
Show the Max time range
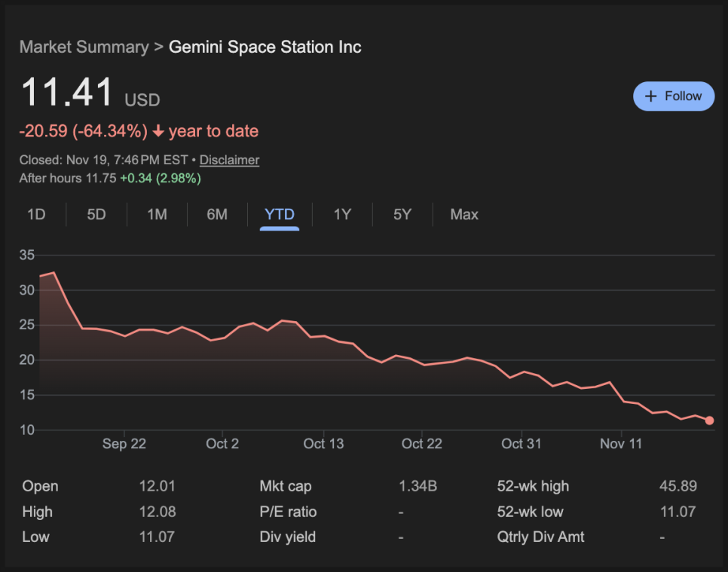pos(464,215)
